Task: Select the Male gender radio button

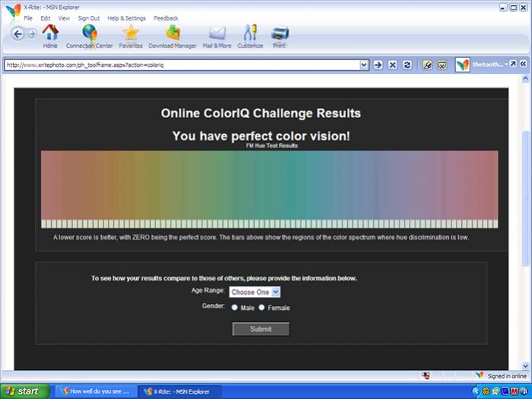Action: pyautogui.click(x=234, y=308)
